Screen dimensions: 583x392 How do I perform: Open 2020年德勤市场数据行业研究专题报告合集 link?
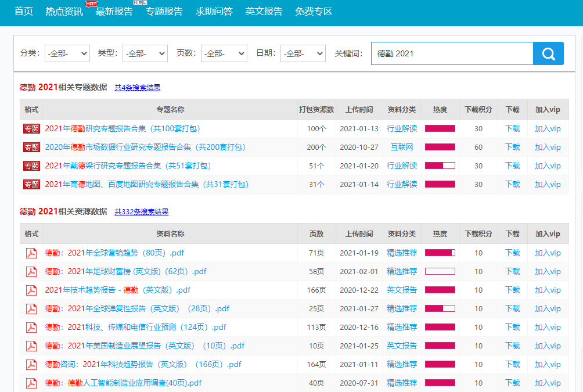click(145, 148)
